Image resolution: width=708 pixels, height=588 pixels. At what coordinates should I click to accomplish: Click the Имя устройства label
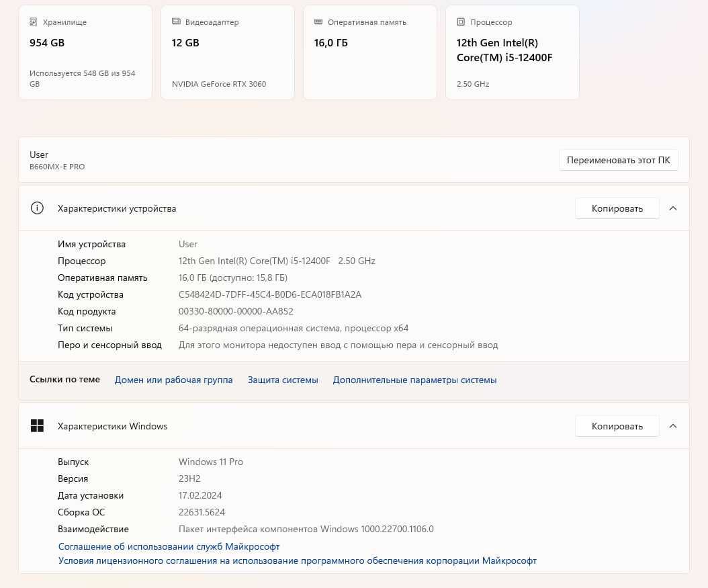coord(91,244)
